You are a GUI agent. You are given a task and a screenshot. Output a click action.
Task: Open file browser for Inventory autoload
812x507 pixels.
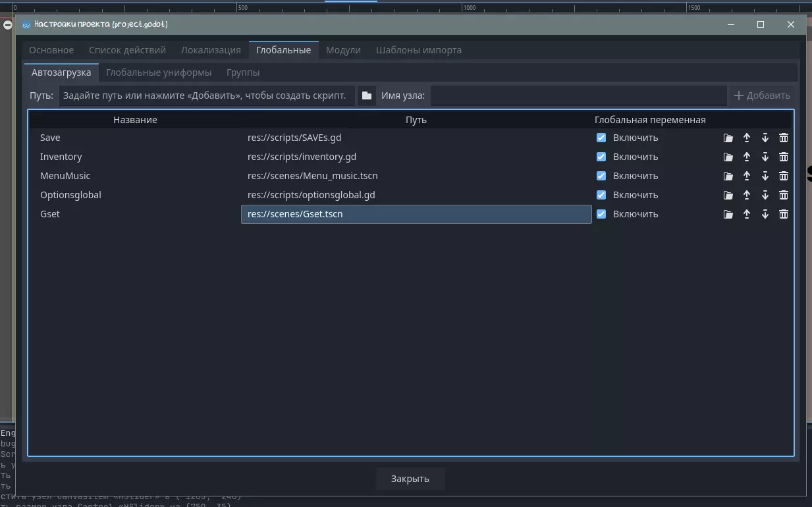pyautogui.click(x=728, y=157)
